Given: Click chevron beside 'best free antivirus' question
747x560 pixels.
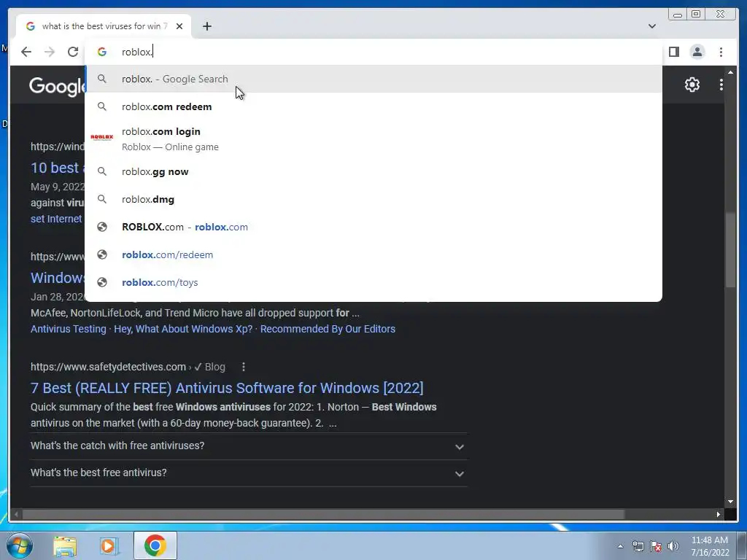Looking at the screenshot, I should pos(460,474).
